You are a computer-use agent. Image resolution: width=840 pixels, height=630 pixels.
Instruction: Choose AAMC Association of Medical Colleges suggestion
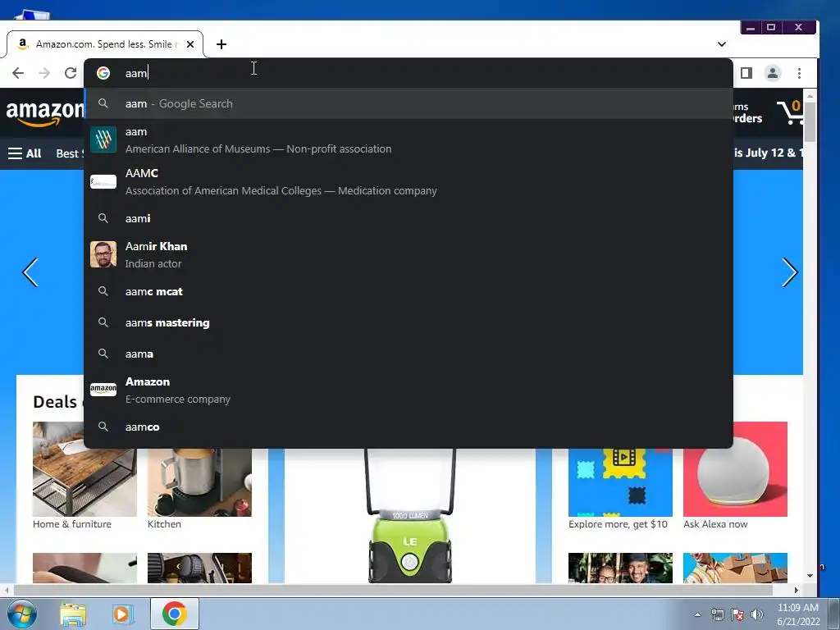[x=409, y=181]
